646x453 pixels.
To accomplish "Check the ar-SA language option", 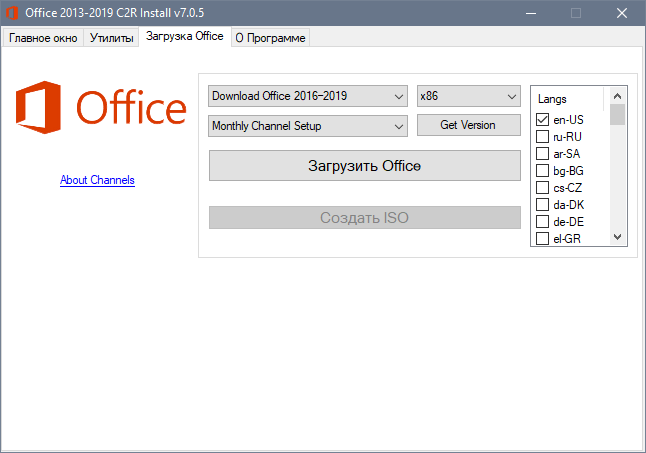I will click(543, 154).
